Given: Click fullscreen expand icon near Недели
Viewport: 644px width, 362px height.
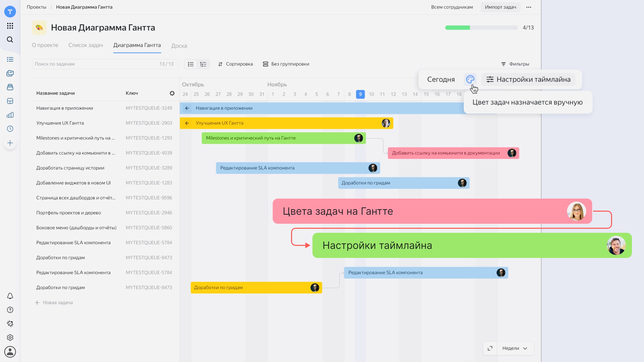Looking at the screenshot, I should pyautogui.click(x=490, y=348).
